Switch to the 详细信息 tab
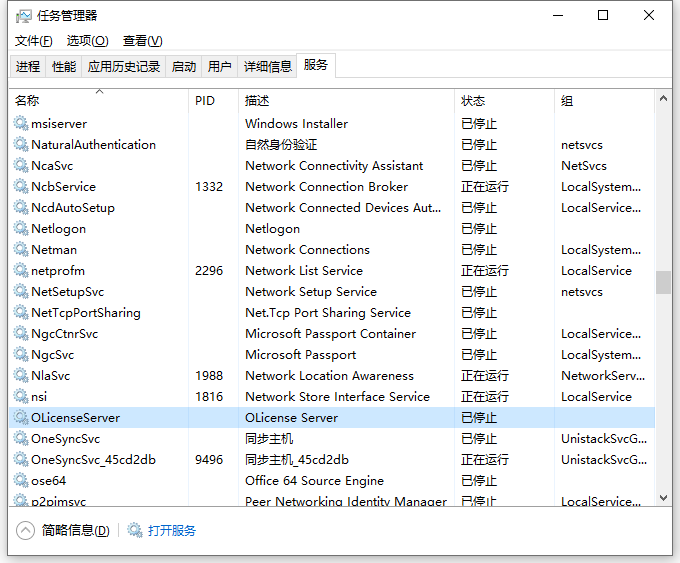Screen dimensions: 680x563 tap(268, 66)
